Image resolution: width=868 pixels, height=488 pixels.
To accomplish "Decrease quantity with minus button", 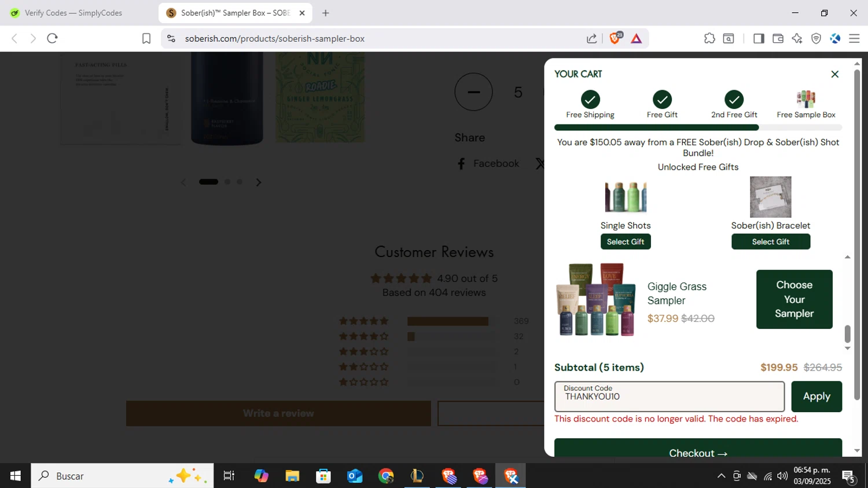I will (x=473, y=92).
